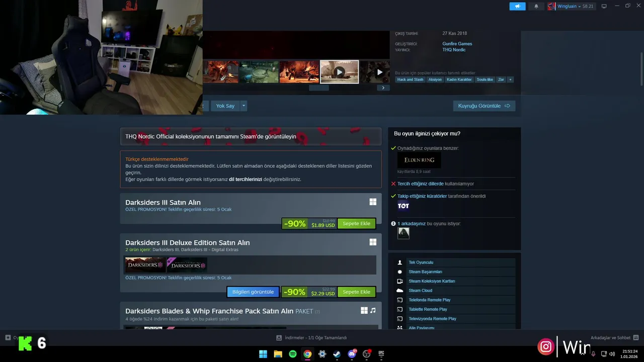This screenshot has width=644, height=362.
Task: Open the Elden Ring similar game image
Action: pos(419,160)
